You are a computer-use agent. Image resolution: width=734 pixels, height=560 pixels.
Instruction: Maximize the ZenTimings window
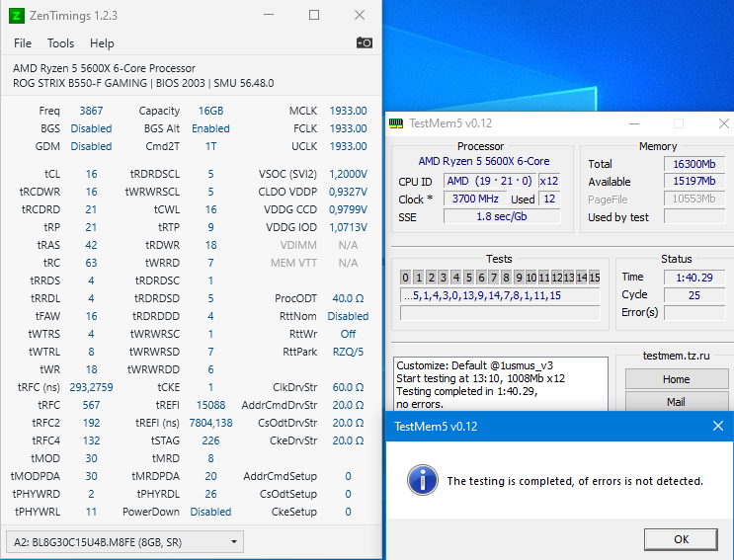tap(314, 15)
